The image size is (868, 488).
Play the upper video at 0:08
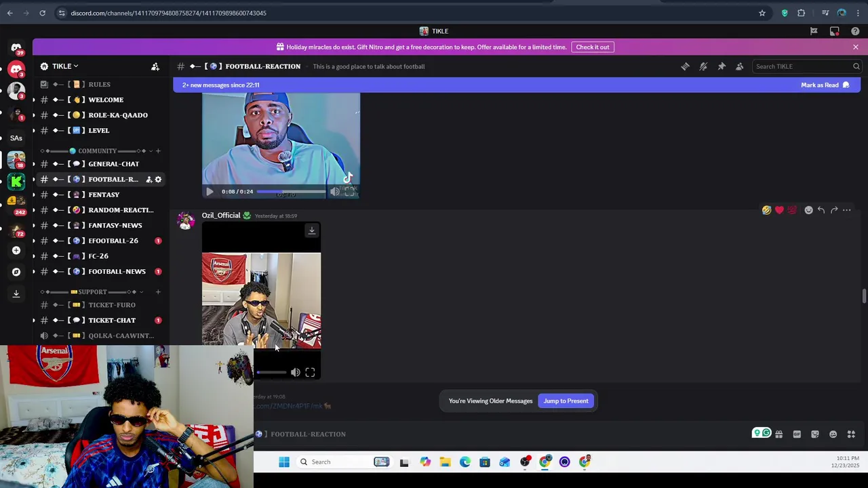[x=210, y=192]
